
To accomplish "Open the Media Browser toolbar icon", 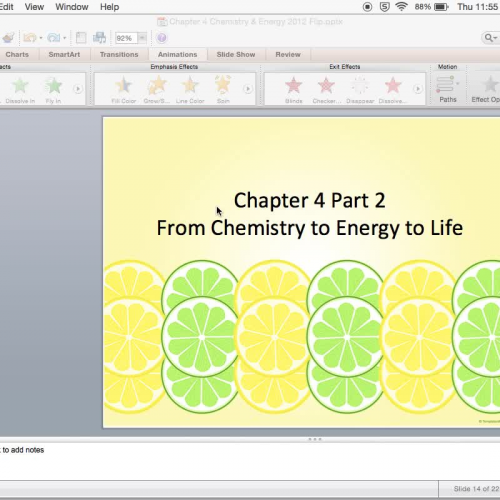I will click(99, 38).
